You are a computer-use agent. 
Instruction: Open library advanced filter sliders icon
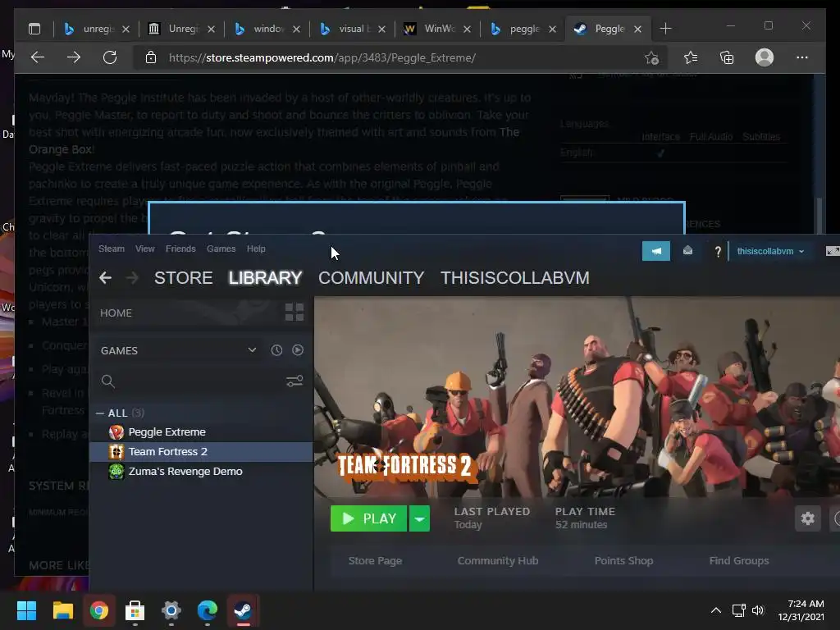(x=294, y=381)
